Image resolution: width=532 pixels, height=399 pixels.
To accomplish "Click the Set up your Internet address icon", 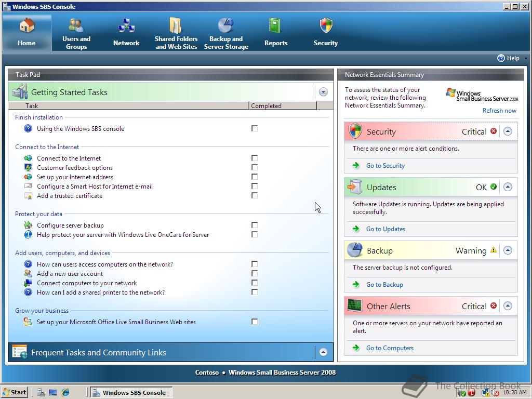I will [x=28, y=177].
